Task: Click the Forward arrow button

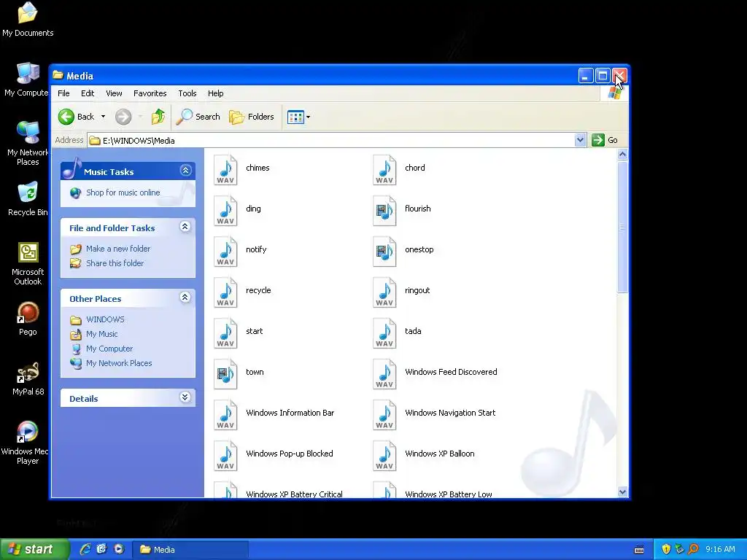Action: coord(123,117)
